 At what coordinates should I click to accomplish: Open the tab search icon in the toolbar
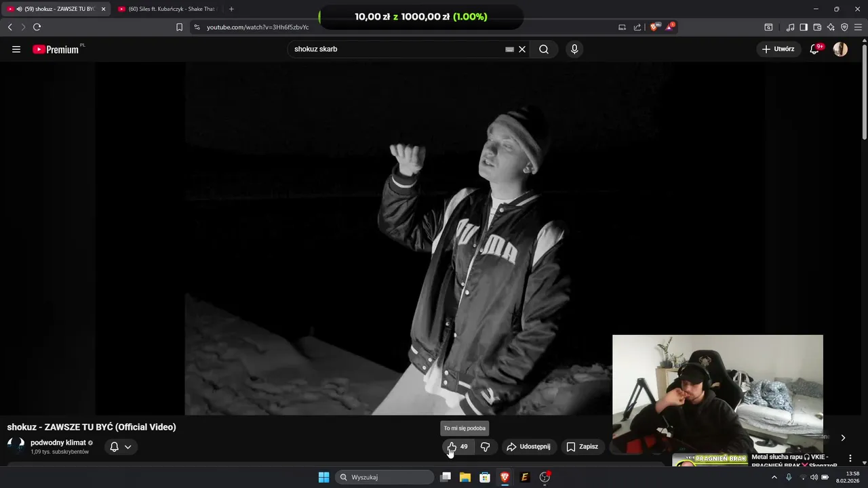[768, 27]
